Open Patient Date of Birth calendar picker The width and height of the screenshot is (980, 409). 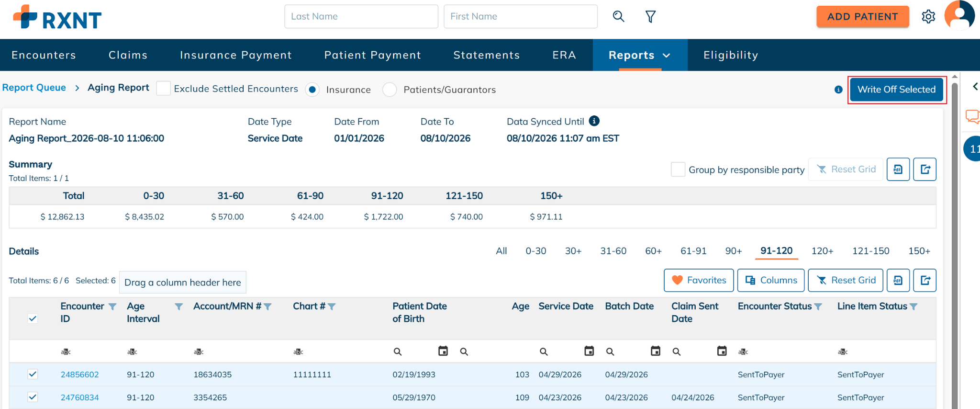point(443,351)
